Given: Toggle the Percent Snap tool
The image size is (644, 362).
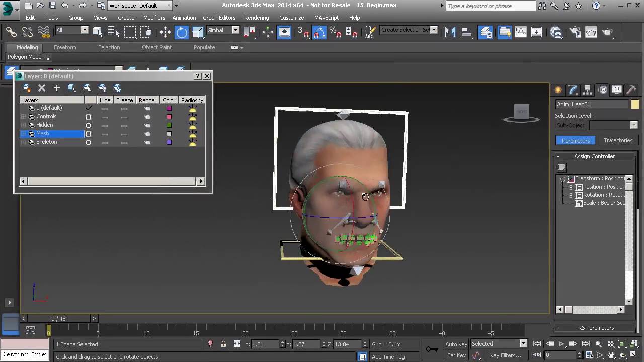Looking at the screenshot, I should [335, 32].
